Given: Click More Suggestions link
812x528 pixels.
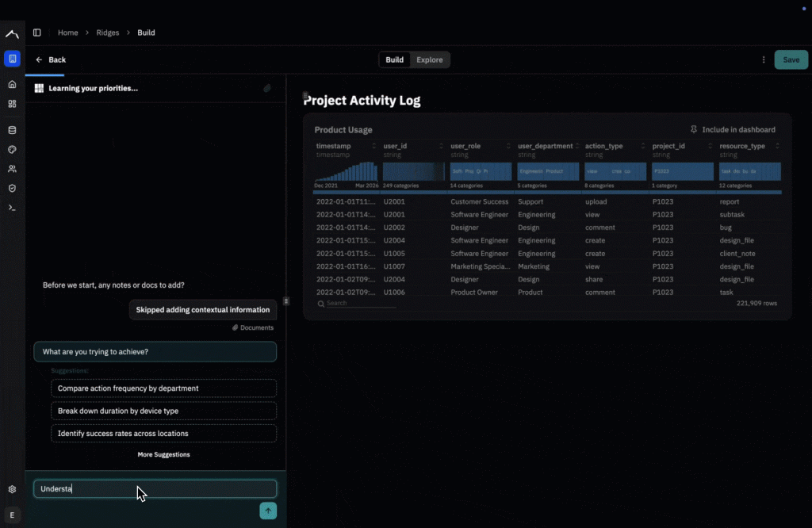Looking at the screenshot, I should point(163,454).
